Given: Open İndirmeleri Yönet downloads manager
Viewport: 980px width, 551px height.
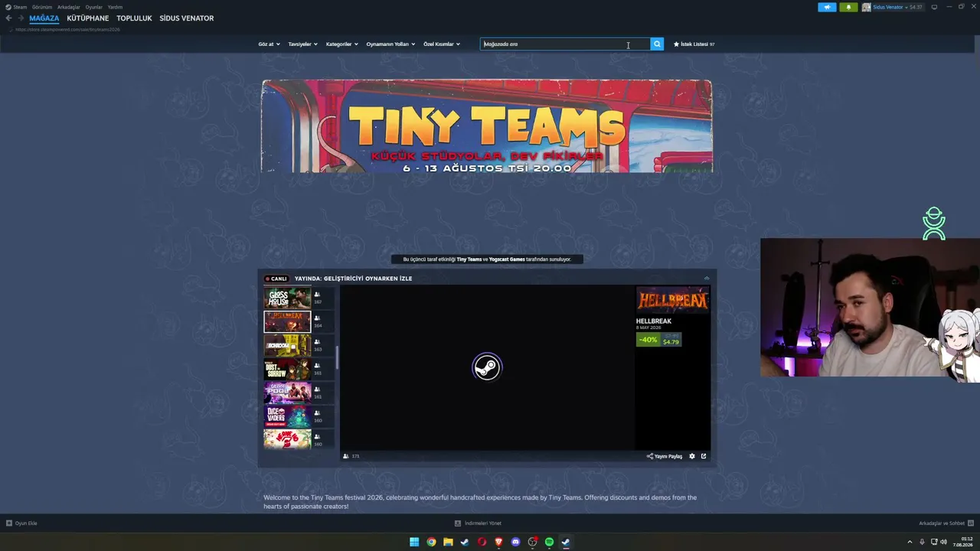Looking at the screenshot, I should [x=478, y=523].
